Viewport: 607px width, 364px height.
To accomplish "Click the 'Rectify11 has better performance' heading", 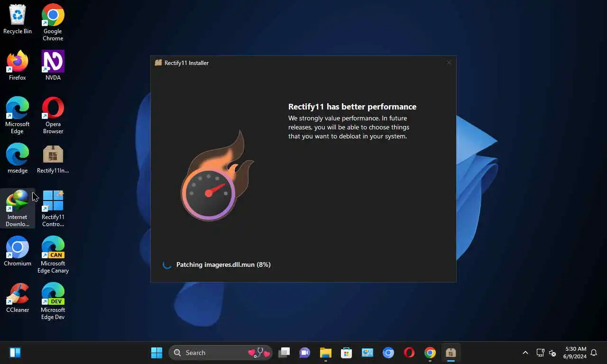I will point(352,107).
